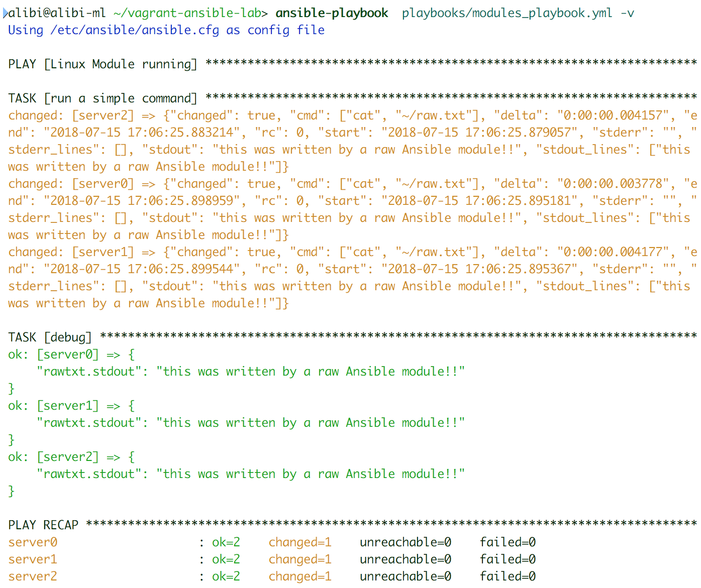Click 'unreachable=0' in server1 recap row
701x588 pixels.
tap(406, 559)
